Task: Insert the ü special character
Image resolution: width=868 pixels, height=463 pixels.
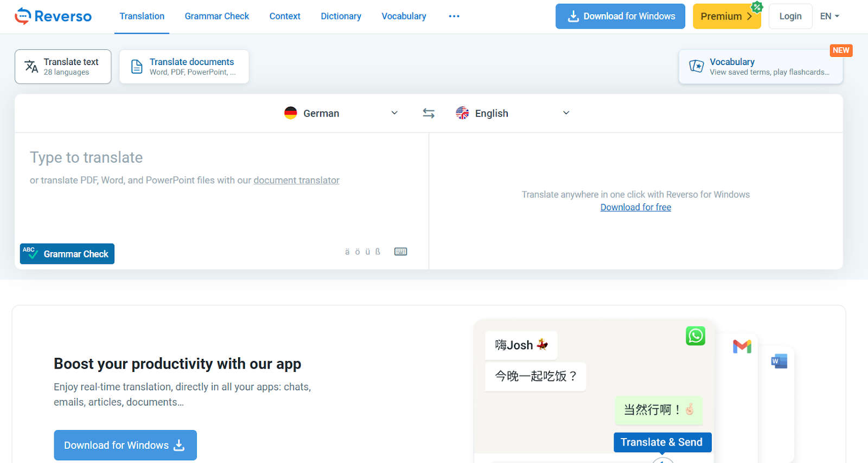Action: [x=368, y=252]
